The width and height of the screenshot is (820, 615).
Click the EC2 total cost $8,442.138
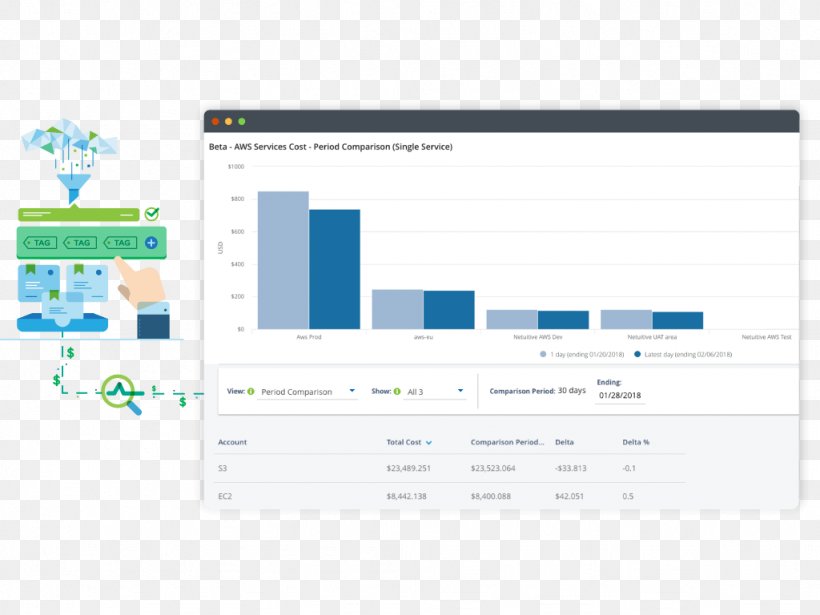[x=406, y=496]
